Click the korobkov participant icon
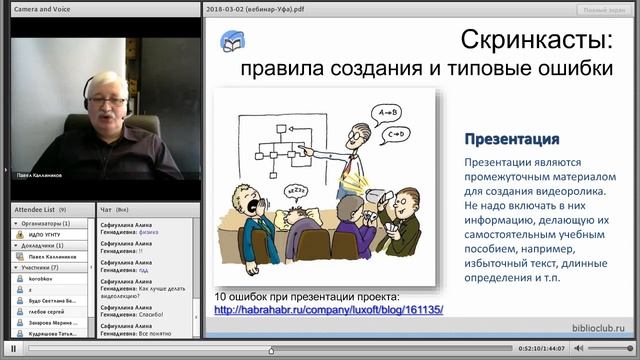Screen dimensions: 640x360 [20, 279]
